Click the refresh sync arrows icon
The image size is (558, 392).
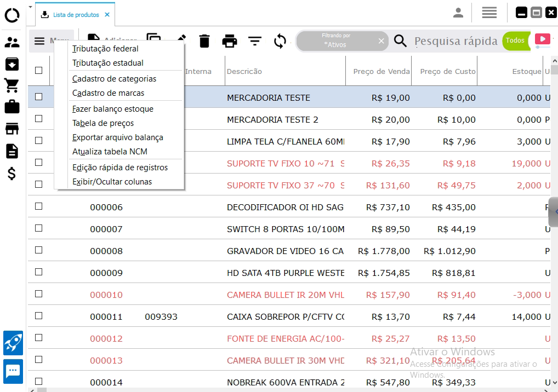280,41
